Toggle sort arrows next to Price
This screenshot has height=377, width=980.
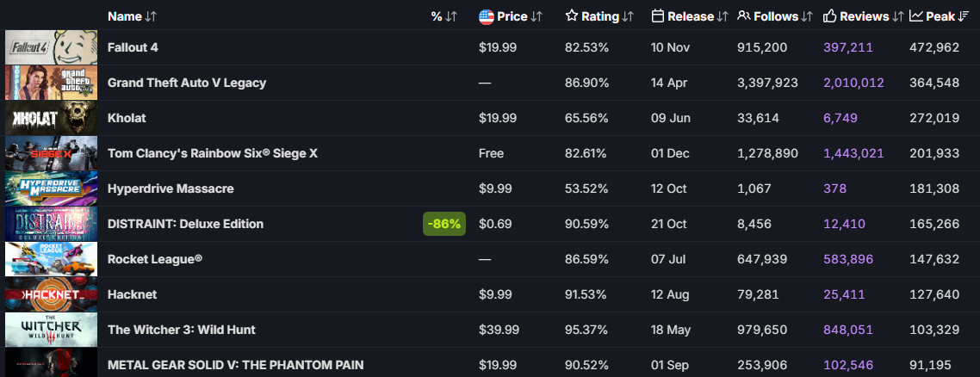(537, 16)
